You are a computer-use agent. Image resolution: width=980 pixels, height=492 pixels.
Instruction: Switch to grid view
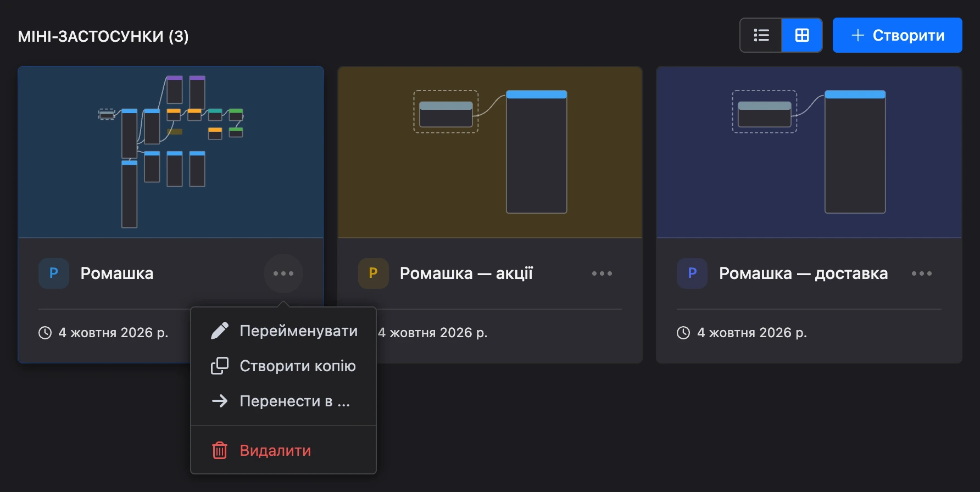tap(802, 35)
